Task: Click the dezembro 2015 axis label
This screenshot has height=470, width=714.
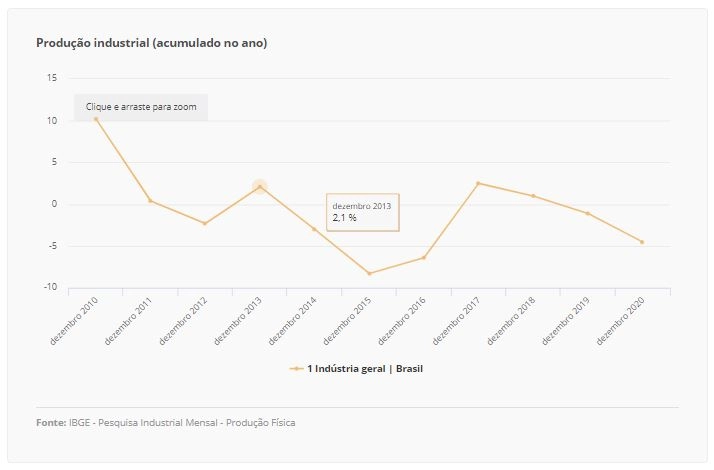Action: point(347,321)
